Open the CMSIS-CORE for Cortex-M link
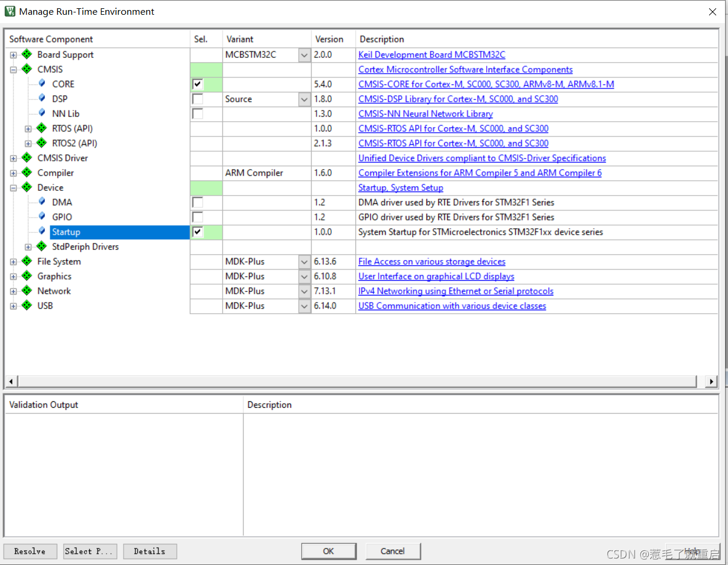Image resolution: width=728 pixels, height=565 pixels. tap(486, 84)
